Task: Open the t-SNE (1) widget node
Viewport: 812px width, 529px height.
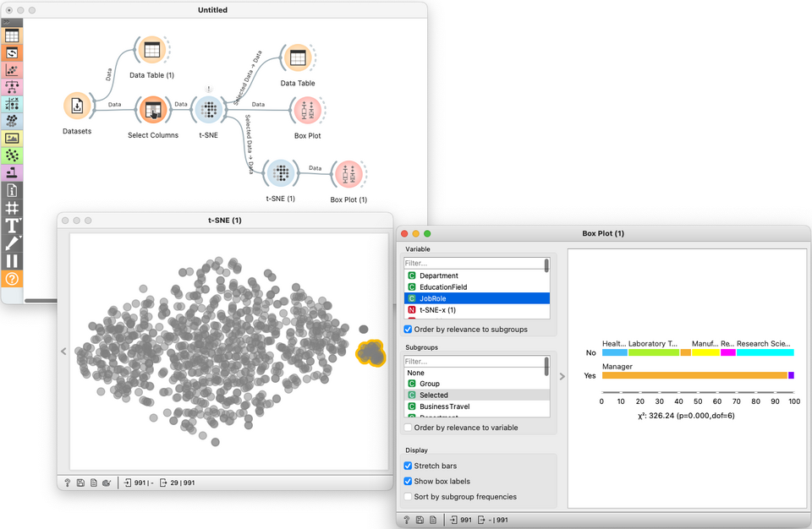Action: [x=281, y=173]
